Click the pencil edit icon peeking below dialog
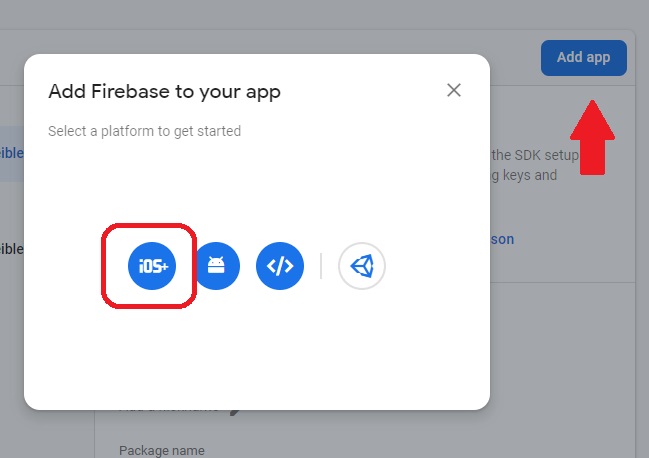 pyautogui.click(x=235, y=412)
